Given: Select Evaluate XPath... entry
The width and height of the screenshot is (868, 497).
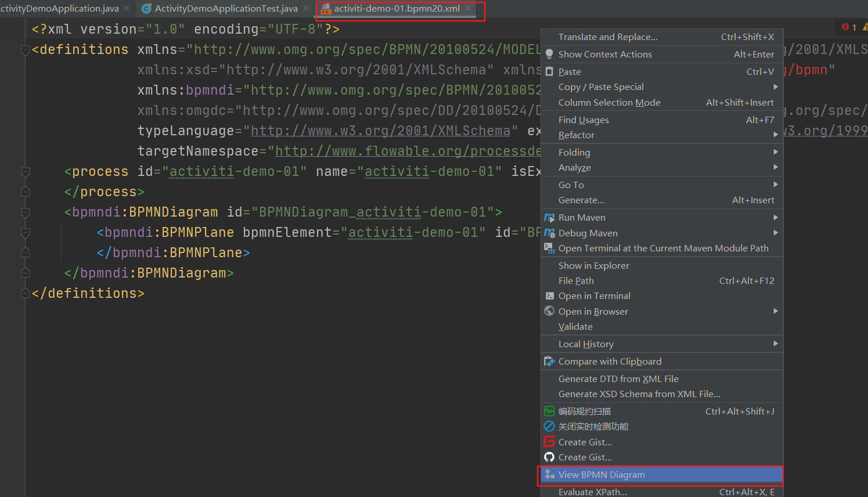Looking at the screenshot, I should (662, 491).
